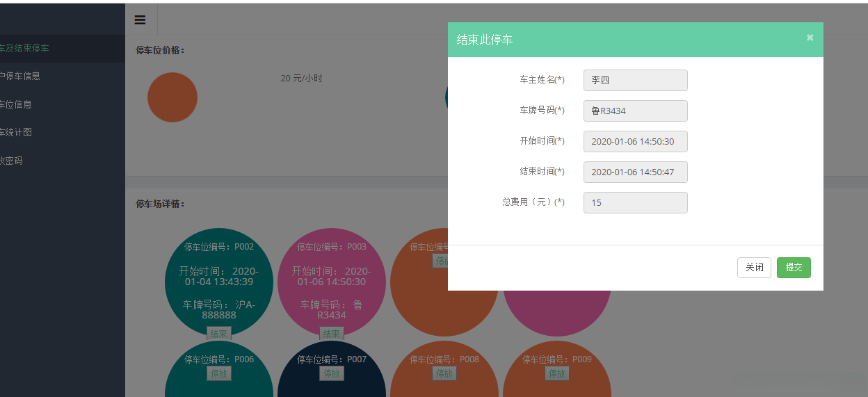Click the 车牌号码 input field
This screenshot has width=868, height=397.
635,111
